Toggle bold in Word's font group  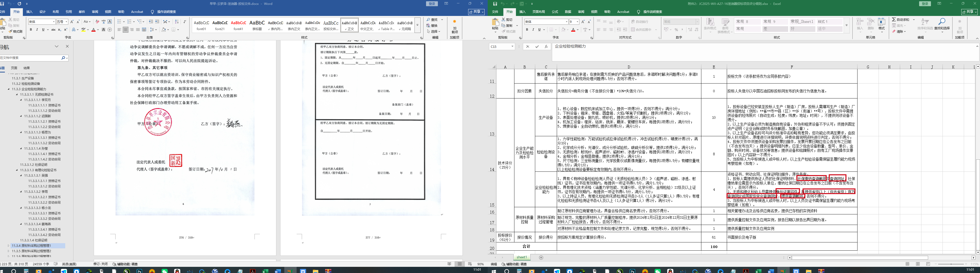point(31,30)
